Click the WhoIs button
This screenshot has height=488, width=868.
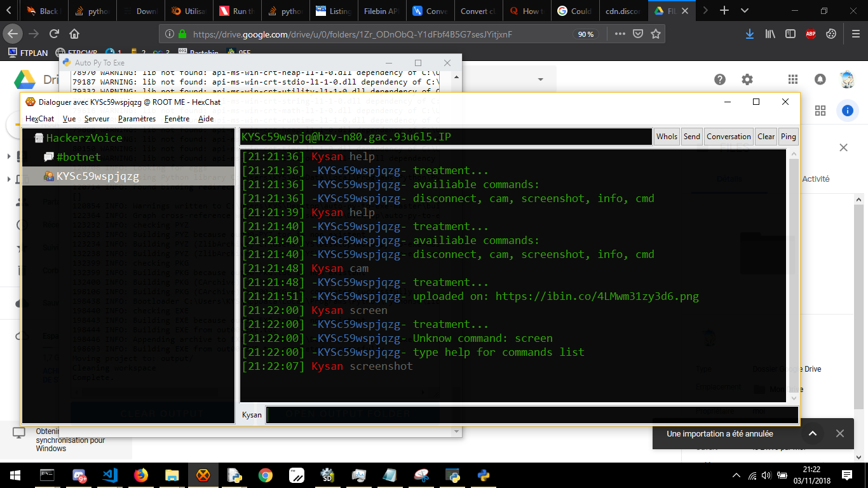click(667, 137)
